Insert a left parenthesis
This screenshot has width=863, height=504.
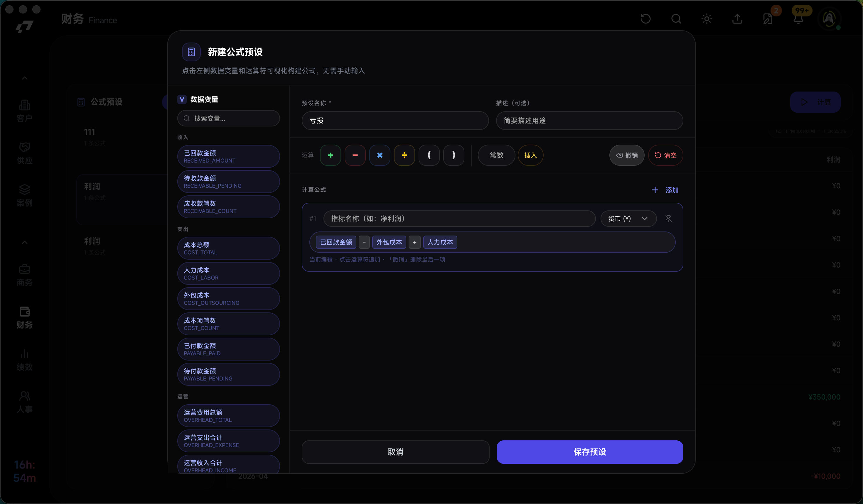[x=429, y=155]
